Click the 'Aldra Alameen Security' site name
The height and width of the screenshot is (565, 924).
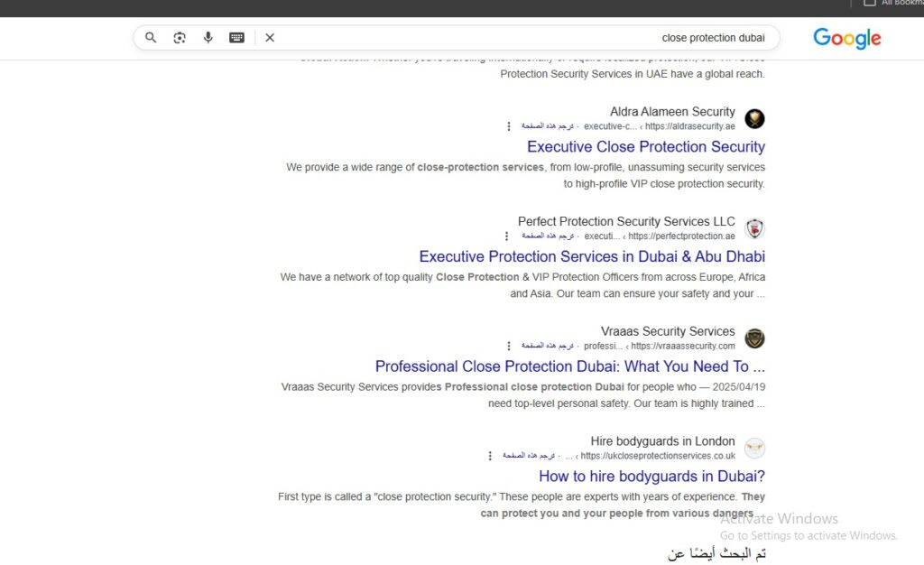coord(672,111)
